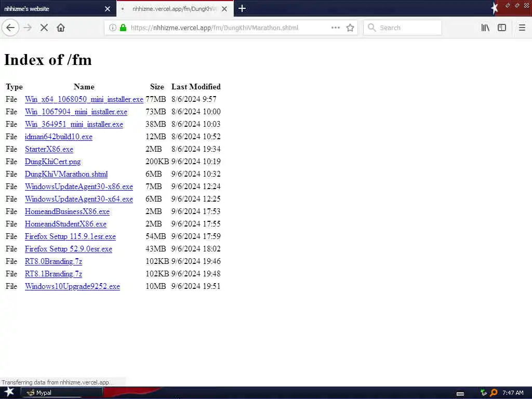
Task: Click the keyboard tray icon
Action: (x=460, y=394)
